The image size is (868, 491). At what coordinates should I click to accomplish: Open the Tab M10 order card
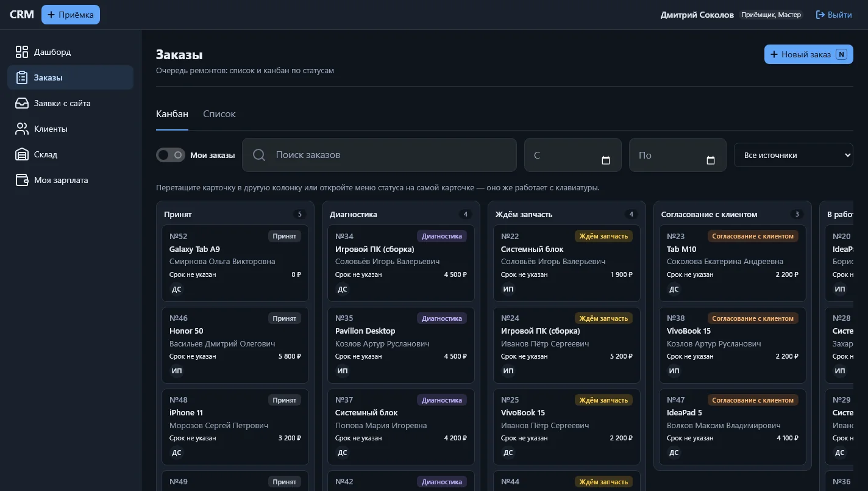tap(733, 263)
